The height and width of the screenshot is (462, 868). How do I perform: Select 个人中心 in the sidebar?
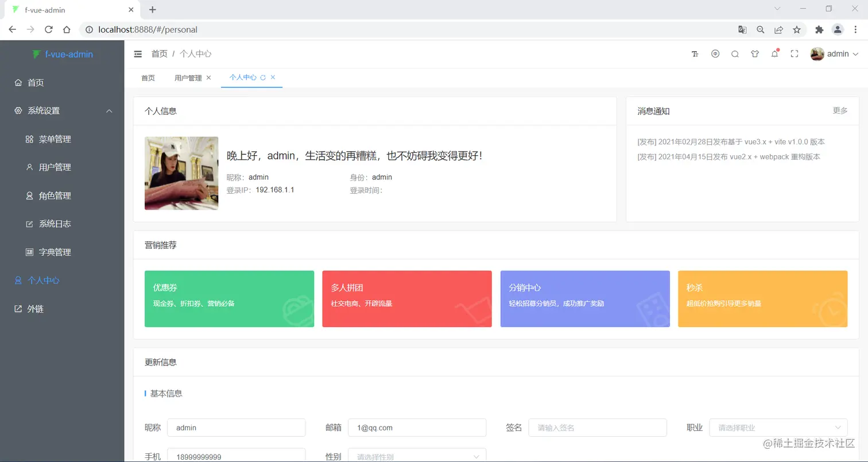[x=62, y=280]
